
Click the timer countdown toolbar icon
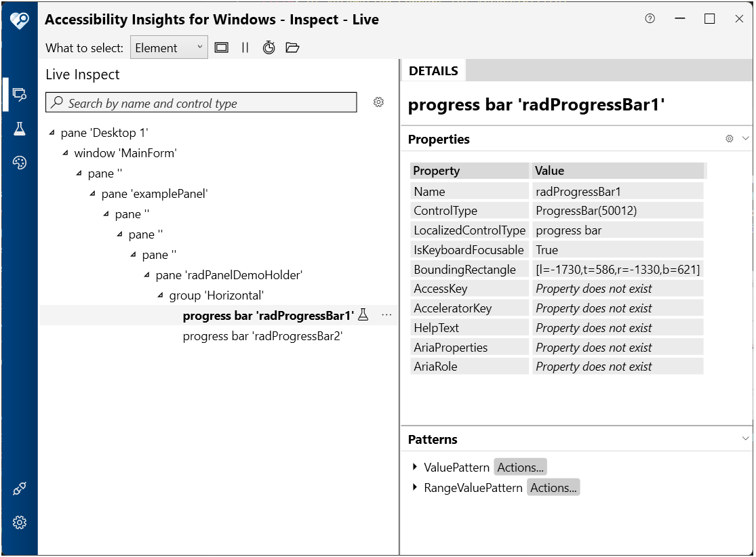point(268,47)
